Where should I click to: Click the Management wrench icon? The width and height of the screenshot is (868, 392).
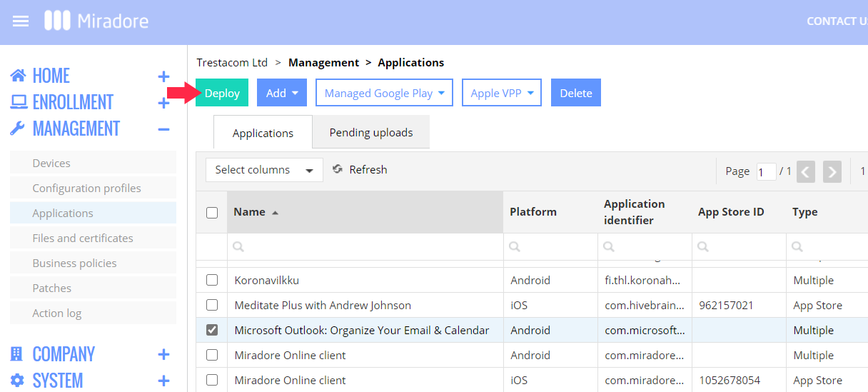point(19,129)
